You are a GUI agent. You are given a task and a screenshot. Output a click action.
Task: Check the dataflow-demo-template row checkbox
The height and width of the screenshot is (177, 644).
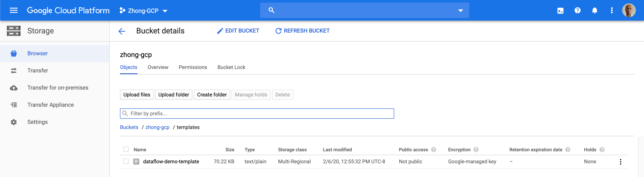126,161
